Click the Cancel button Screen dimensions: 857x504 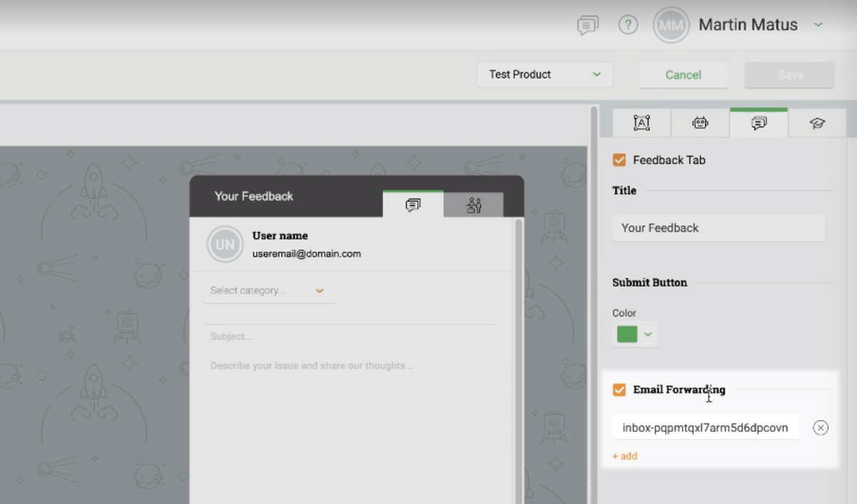(x=683, y=75)
